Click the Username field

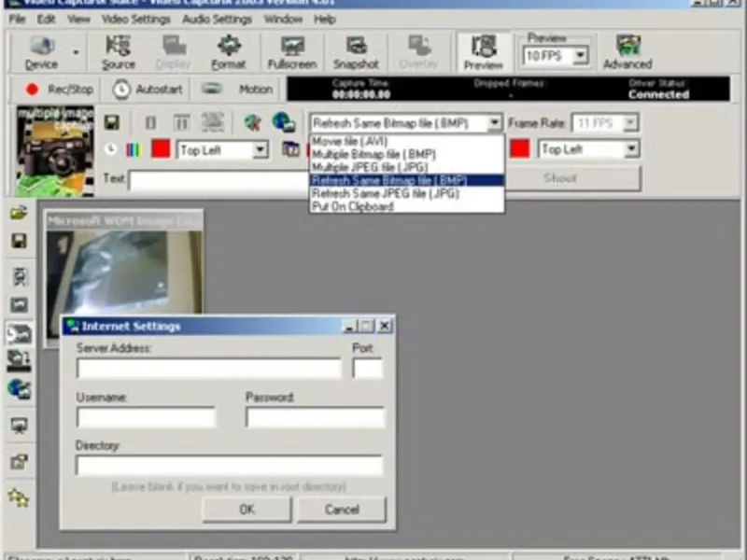[x=147, y=417]
